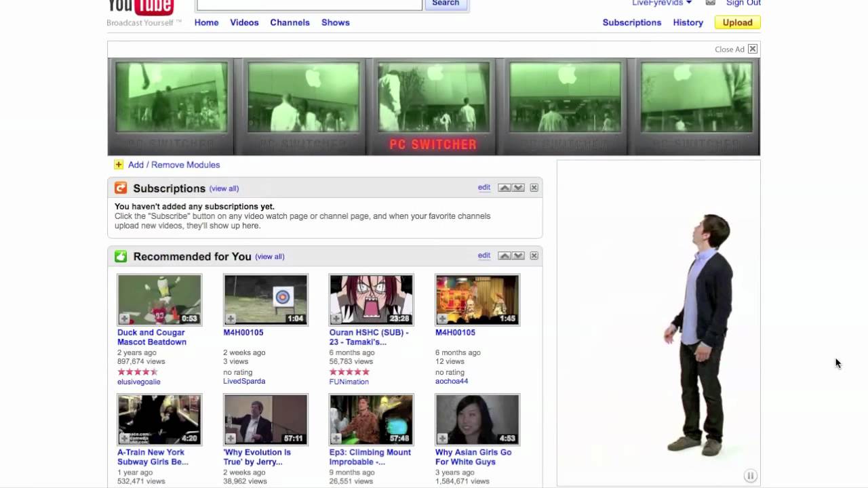
Task: Add the 1:45 M4H00105 video to queue
Action: click(x=442, y=319)
